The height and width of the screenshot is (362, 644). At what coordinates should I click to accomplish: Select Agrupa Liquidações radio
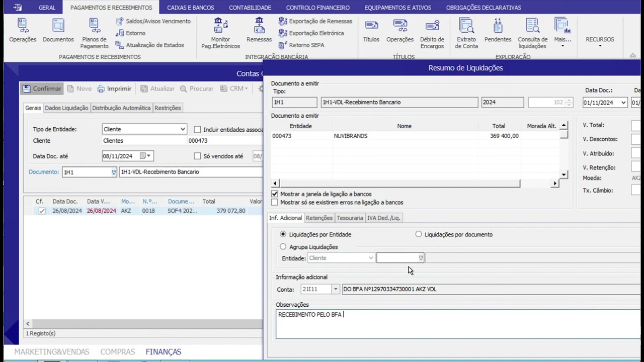(x=283, y=247)
